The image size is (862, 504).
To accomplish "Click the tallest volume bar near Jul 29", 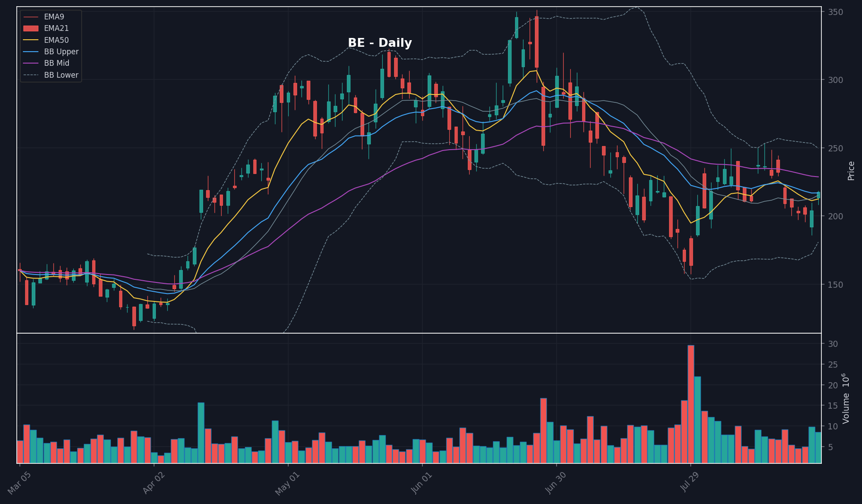I will (x=691, y=404).
